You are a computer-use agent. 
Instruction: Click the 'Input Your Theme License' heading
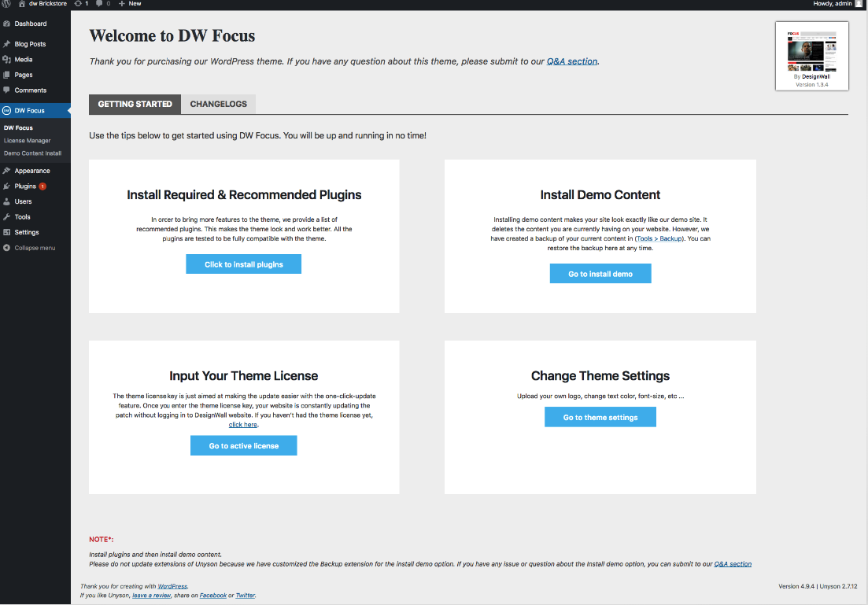(244, 376)
